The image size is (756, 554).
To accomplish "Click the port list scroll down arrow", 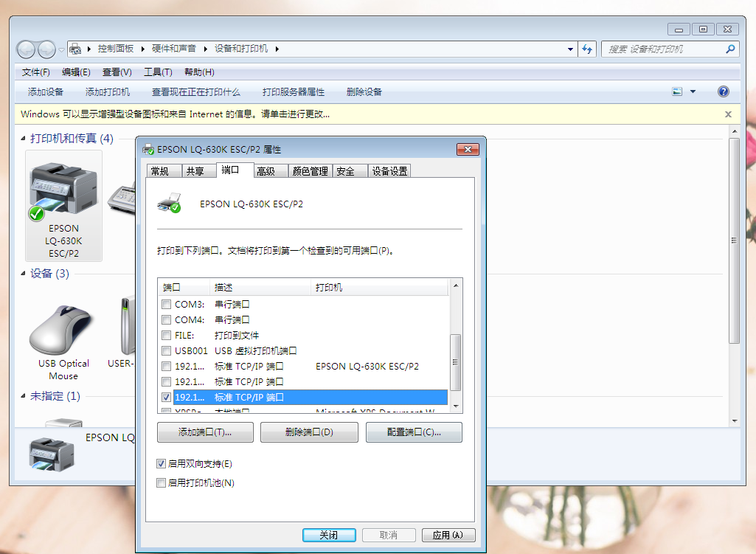I will pos(455,406).
